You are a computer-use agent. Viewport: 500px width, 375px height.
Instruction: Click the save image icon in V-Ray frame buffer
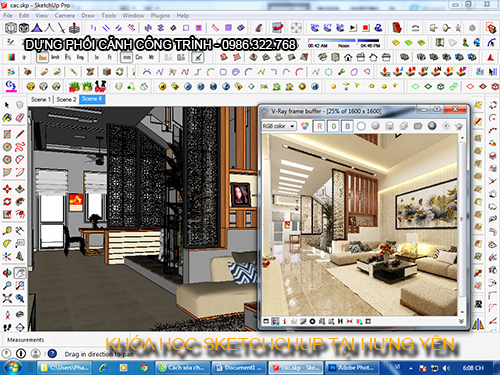(x=390, y=126)
